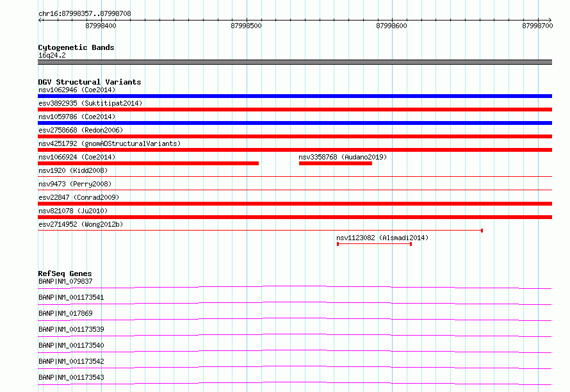Click esv2714952 (Wong2012b) label
The image size is (570, 392).
(x=81, y=224)
